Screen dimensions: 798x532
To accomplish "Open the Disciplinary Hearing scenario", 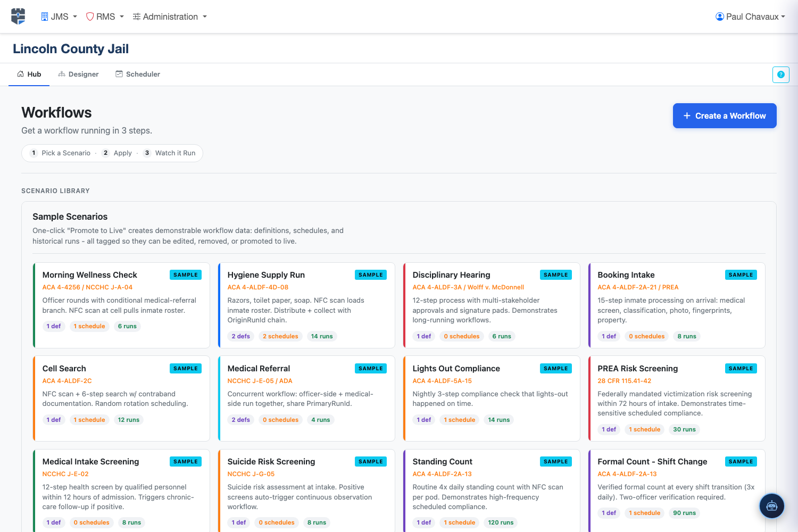I will (492, 305).
